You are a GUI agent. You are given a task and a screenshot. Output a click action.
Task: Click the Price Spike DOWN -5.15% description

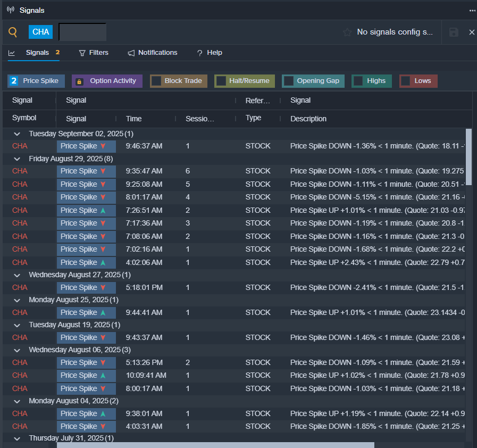point(377,197)
